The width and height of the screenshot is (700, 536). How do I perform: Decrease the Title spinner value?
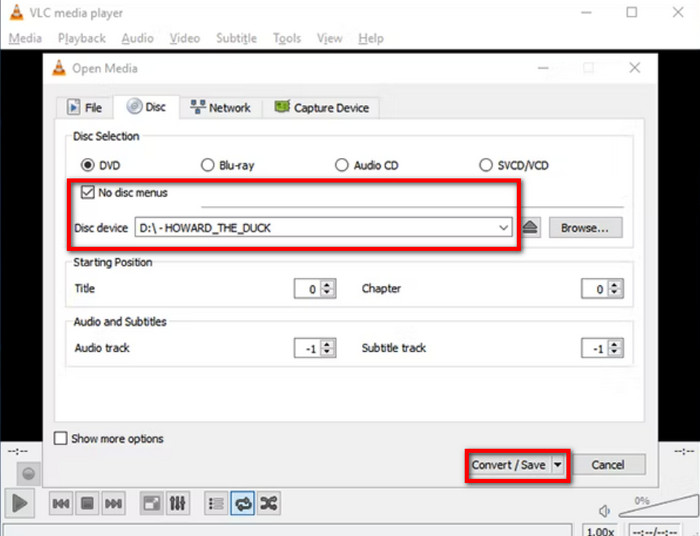(x=327, y=293)
